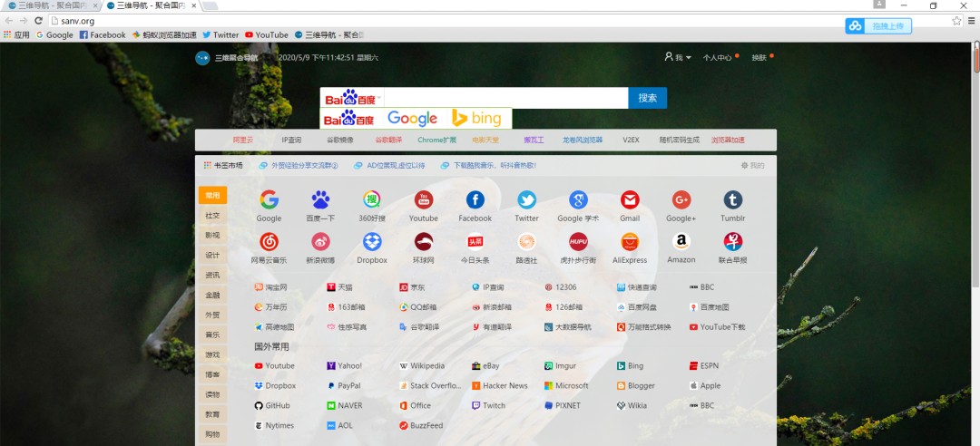Open the Google+ icon
The image size is (980, 446).
[681, 200]
